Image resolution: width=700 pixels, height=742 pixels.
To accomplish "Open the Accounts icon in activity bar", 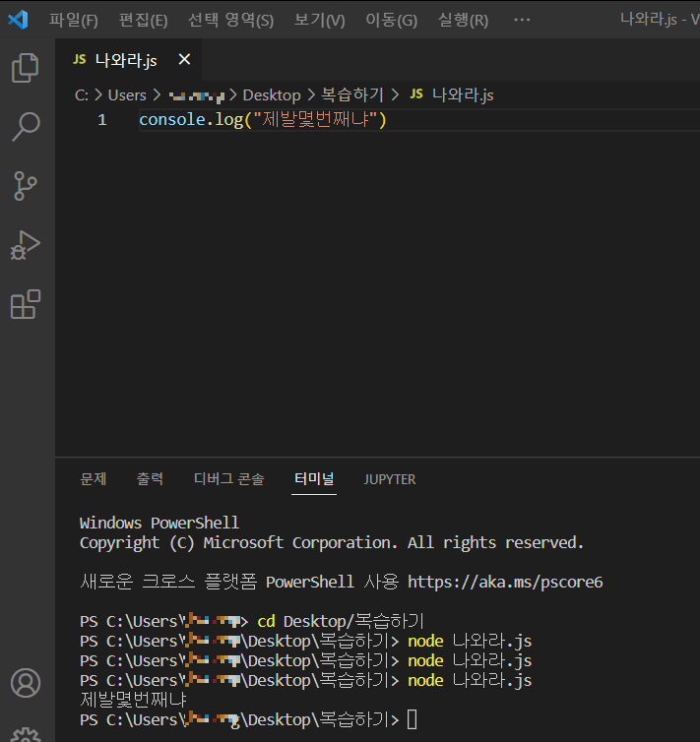I will (26, 683).
